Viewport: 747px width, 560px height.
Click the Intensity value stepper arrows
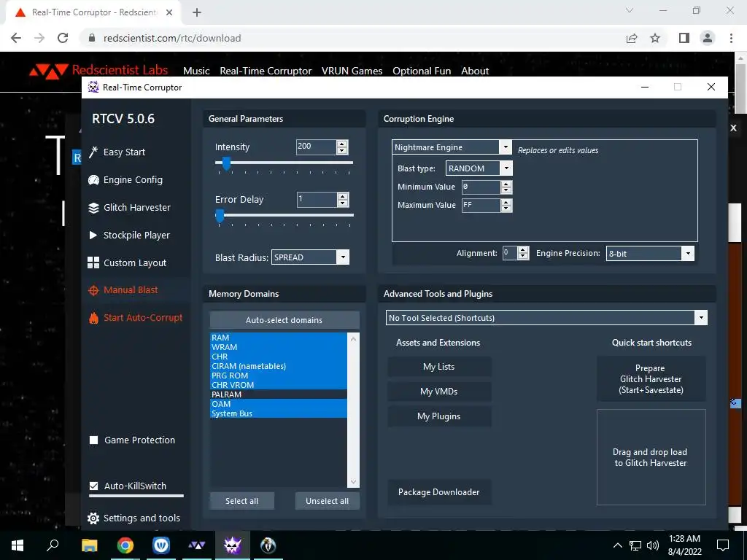click(x=342, y=147)
